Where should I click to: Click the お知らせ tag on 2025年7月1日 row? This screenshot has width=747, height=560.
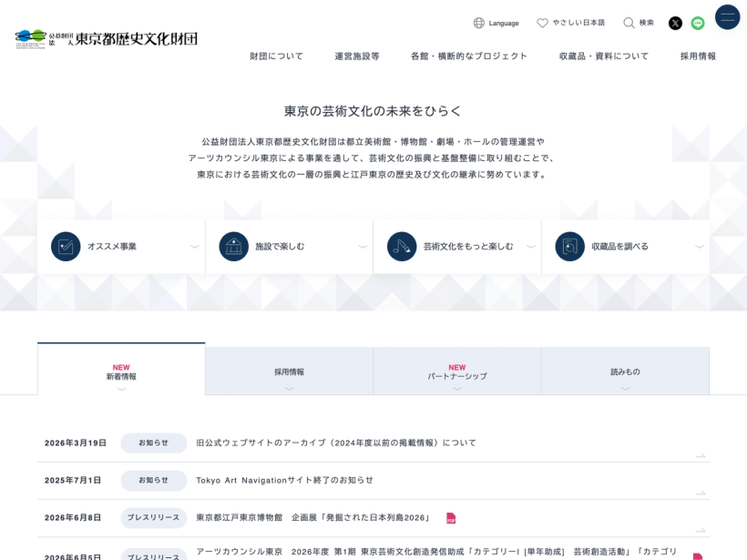pyautogui.click(x=153, y=481)
